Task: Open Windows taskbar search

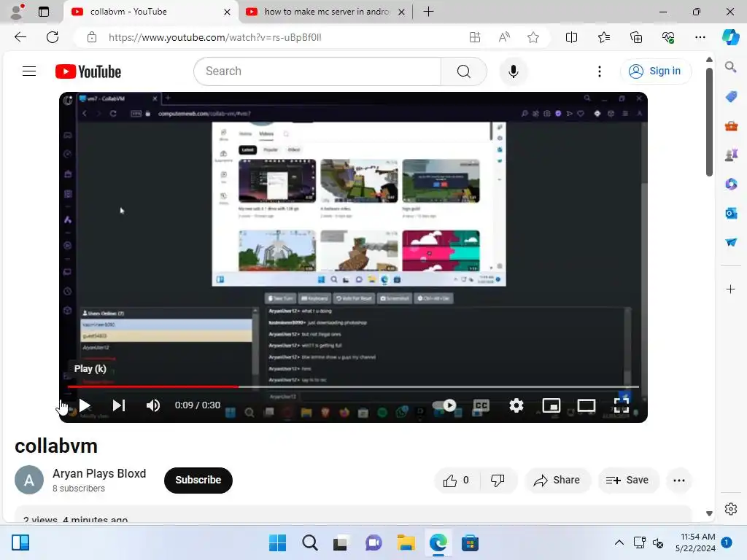Action: pos(309,542)
